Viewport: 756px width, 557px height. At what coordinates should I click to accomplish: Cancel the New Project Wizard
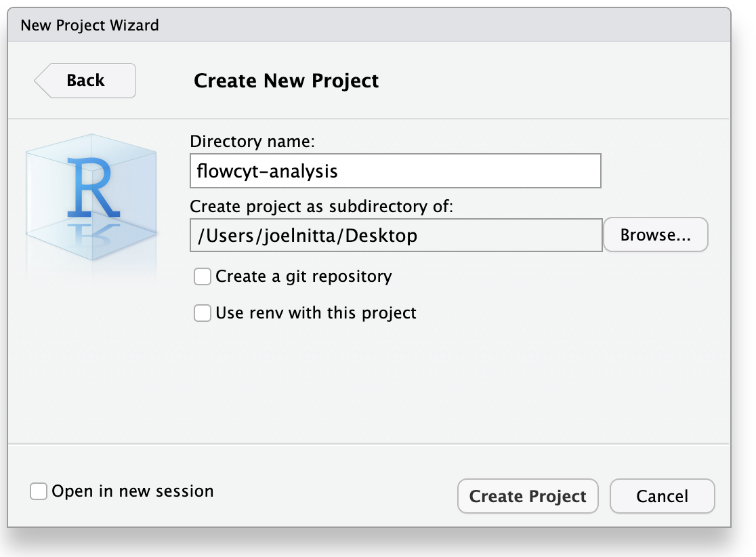click(662, 496)
